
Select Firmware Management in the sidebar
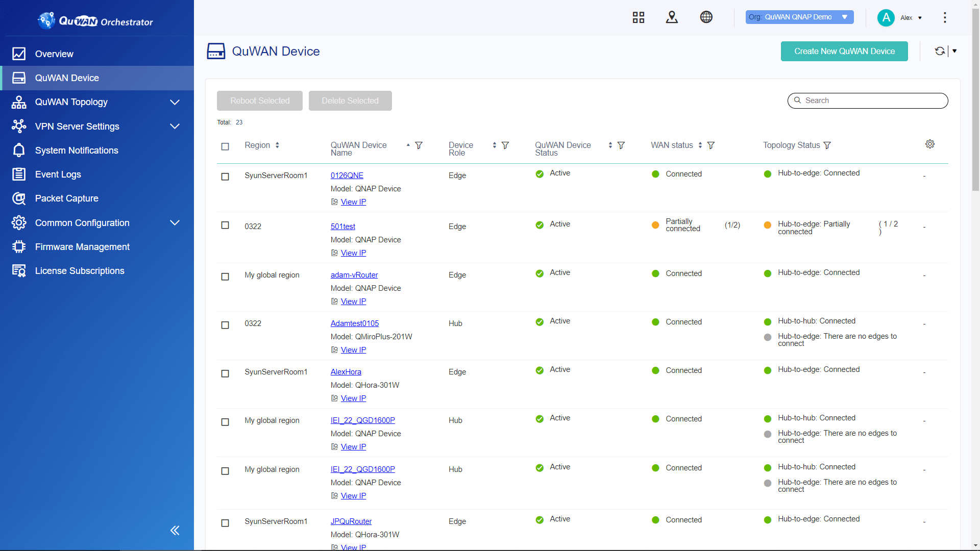point(82,246)
